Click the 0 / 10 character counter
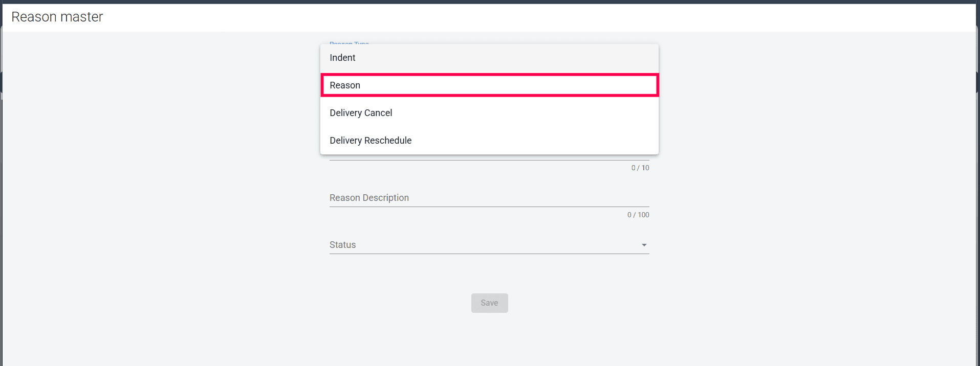 coord(640,168)
